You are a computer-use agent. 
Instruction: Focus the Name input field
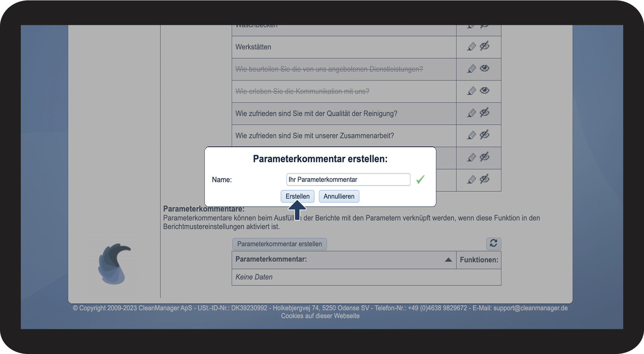[x=348, y=179]
